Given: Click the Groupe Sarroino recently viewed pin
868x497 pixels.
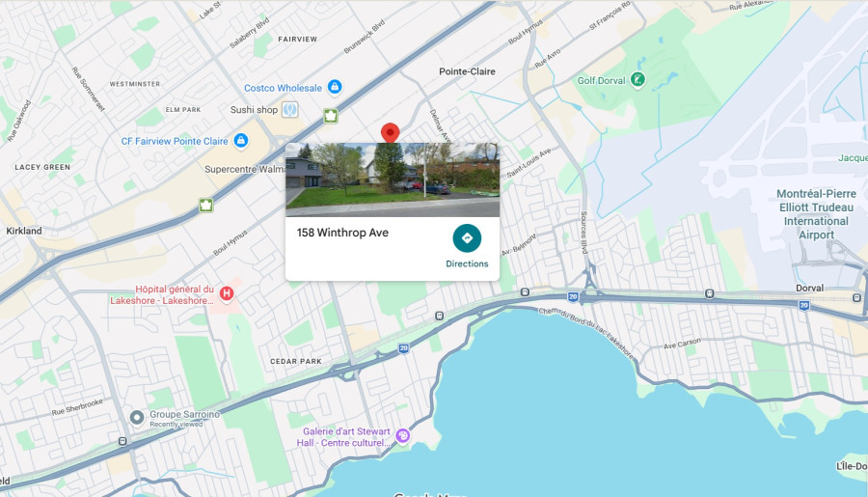Looking at the screenshot, I should point(137,417).
